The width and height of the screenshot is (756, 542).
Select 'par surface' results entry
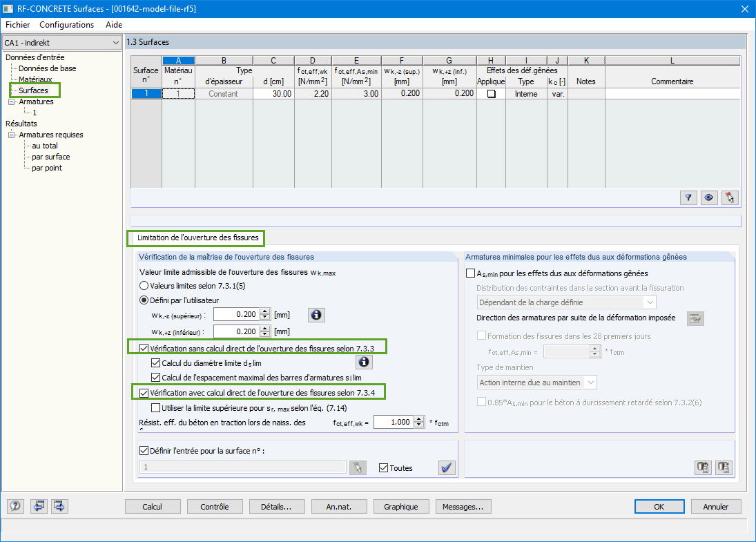tap(50, 157)
